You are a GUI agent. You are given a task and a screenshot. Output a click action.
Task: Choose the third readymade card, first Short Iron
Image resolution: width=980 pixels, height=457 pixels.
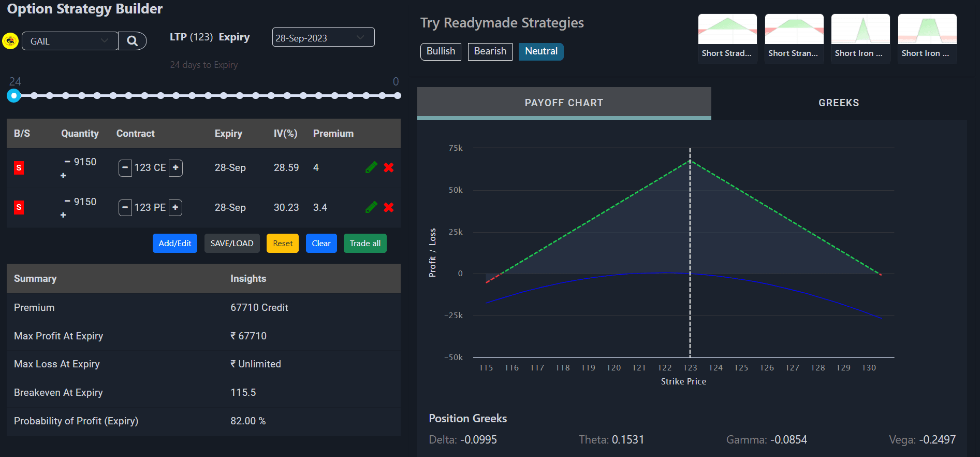click(x=860, y=39)
